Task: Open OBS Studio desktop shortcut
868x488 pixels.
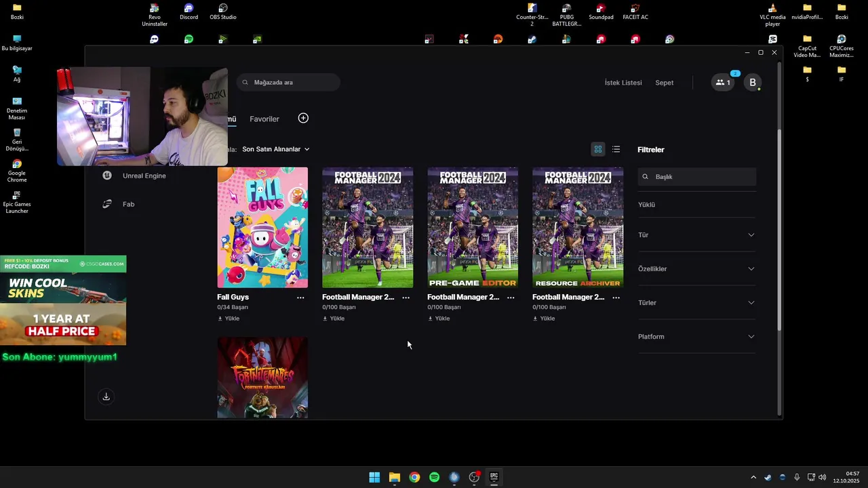Action: (223, 12)
